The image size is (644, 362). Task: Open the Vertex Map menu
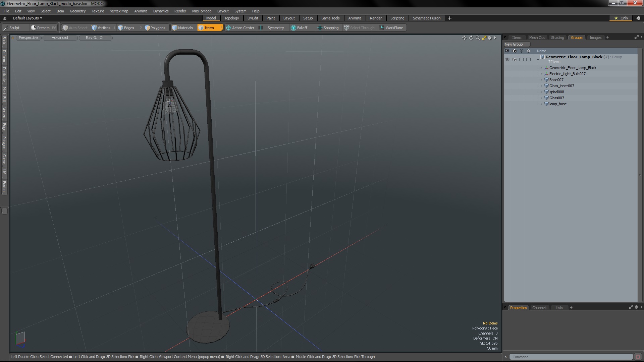click(119, 11)
